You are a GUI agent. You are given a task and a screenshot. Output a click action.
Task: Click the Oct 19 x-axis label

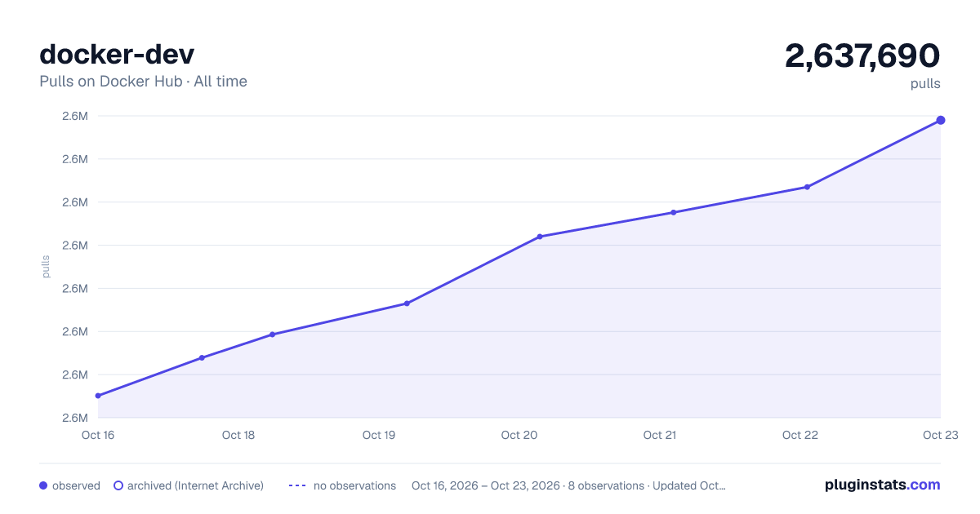tap(379, 435)
